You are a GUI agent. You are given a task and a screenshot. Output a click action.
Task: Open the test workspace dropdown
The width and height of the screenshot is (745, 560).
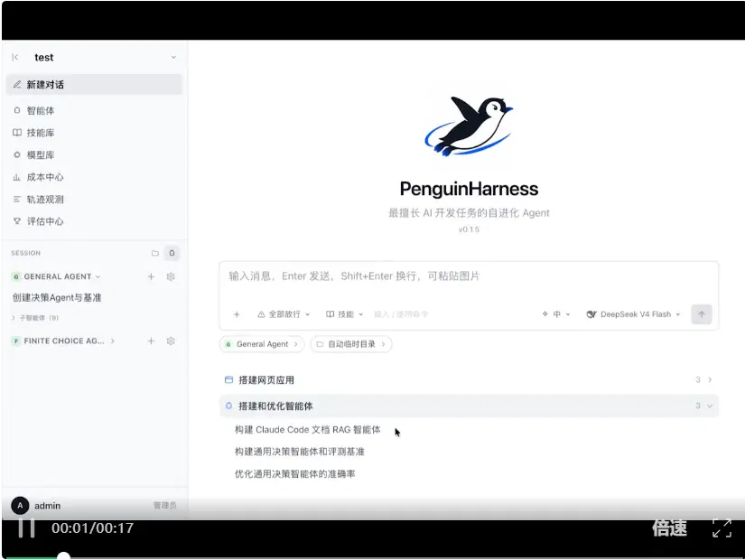173,58
